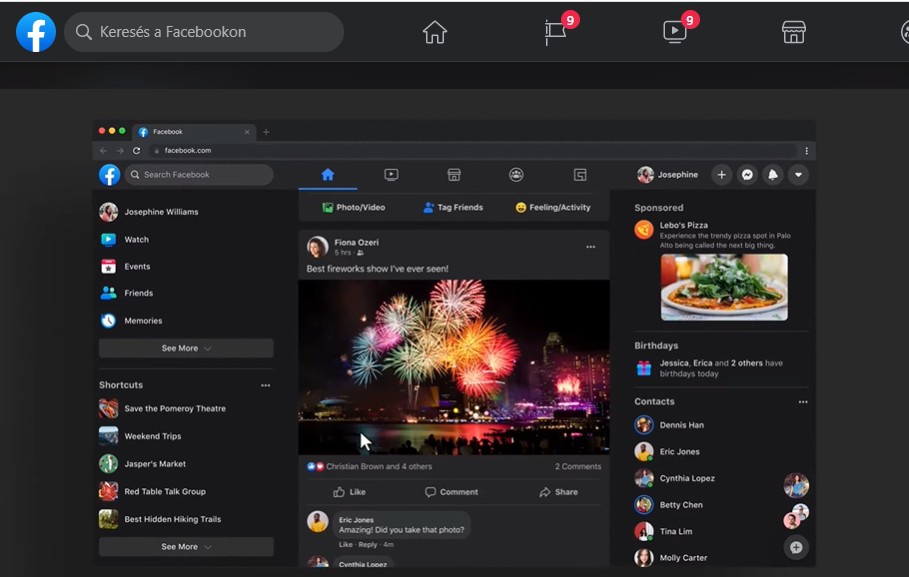Open Pages flag icon with 9 notifications
This screenshot has width=909, height=577.
(x=555, y=32)
